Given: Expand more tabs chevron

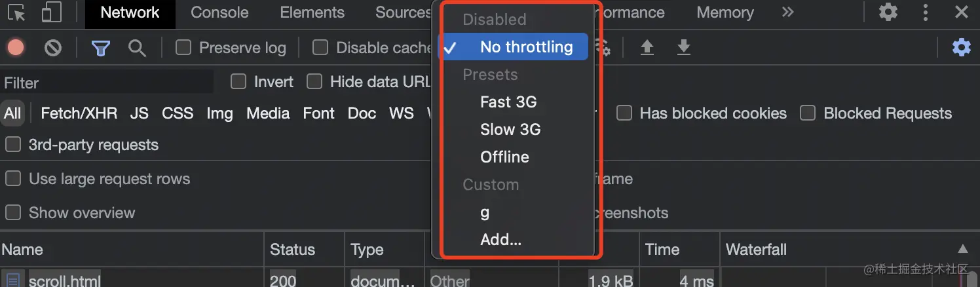Looking at the screenshot, I should click(787, 12).
